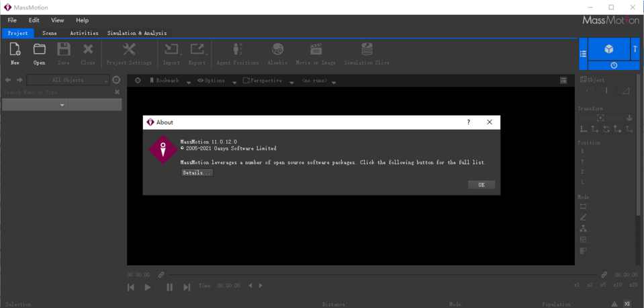Open the File menu
644x308 pixels.
click(x=12, y=20)
